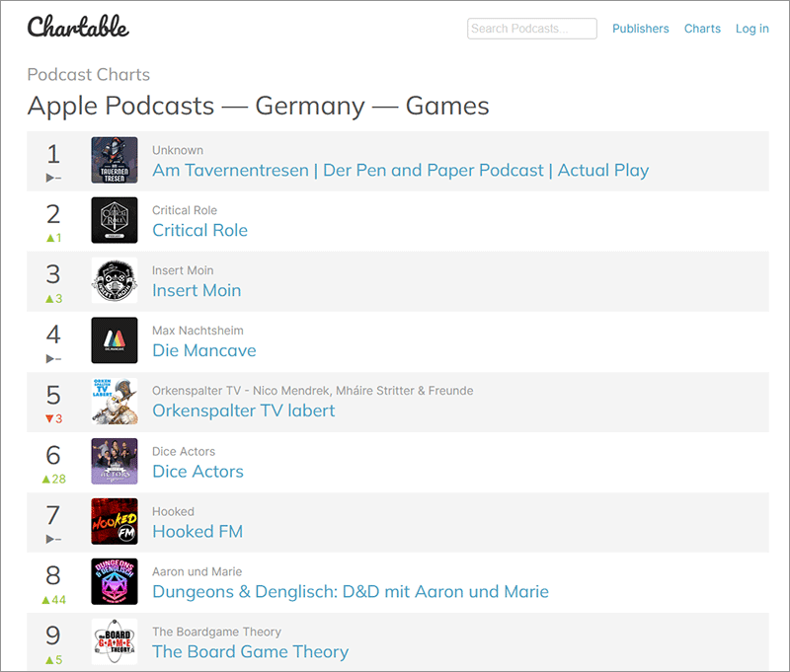The height and width of the screenshot is (672, 790).
Task: Open The Board Game Theory cover image
Action: (115, 642)
